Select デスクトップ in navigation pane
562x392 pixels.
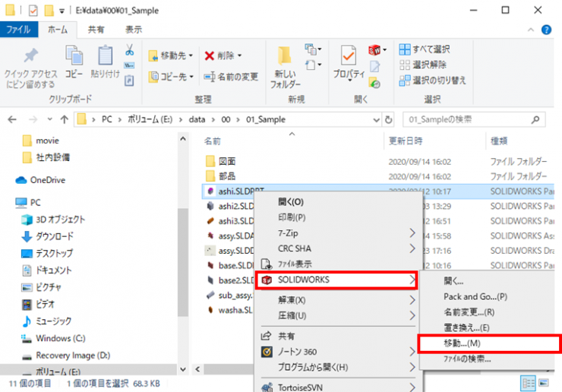click(47, 254)
